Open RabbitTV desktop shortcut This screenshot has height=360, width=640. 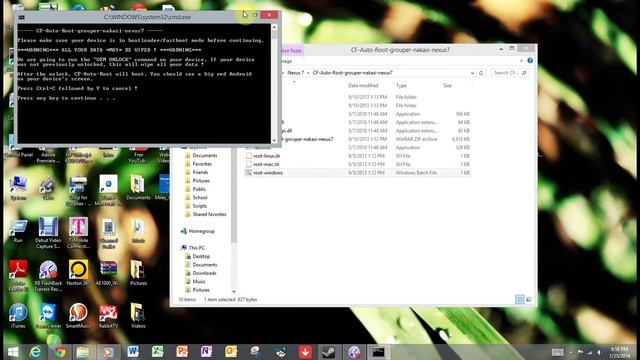click(108, 316)
